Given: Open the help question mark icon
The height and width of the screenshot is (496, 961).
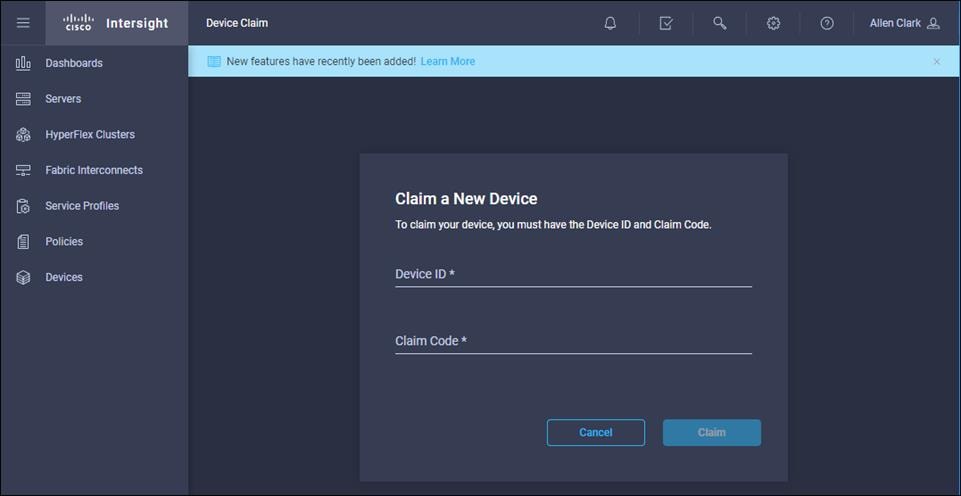Looking at the screenshot, I should coord(827,23).
